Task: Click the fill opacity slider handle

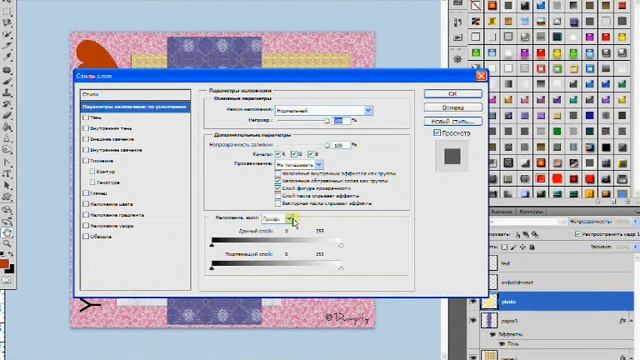Action: tap(327, 145)
